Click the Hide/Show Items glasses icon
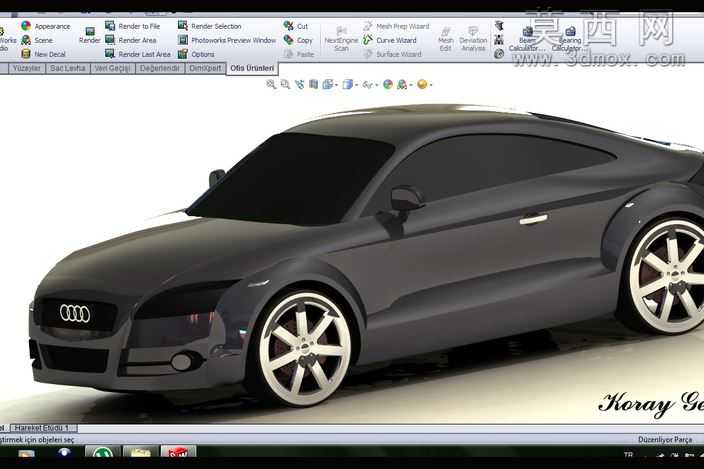This screenshot has height=469, width=704. pyautogui.click(x=367, y=84)
